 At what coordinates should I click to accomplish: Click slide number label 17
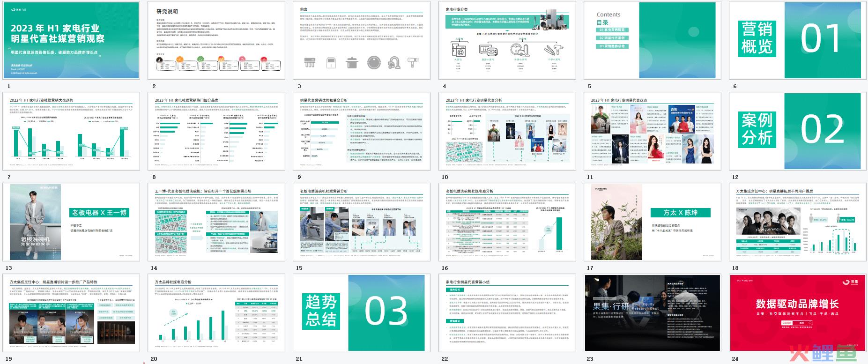(x=590, y=268)
